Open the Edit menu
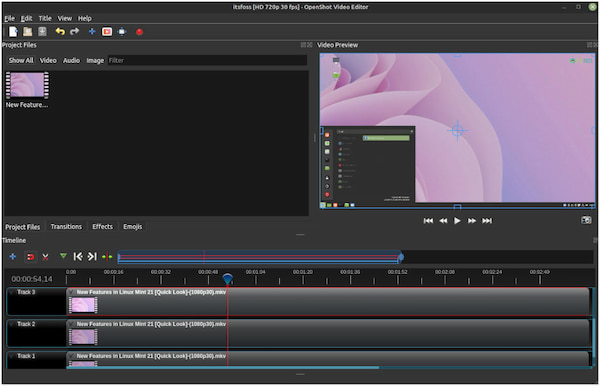600x386 pixels. 26,18
